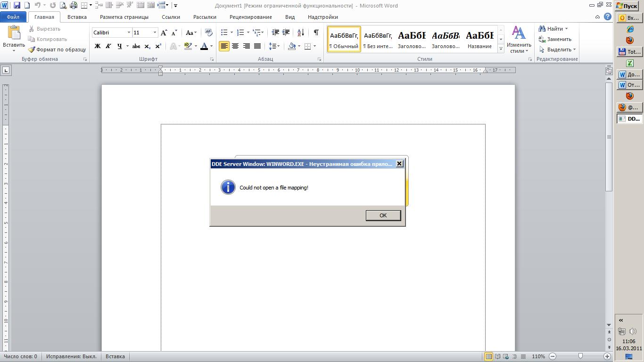644x362 pixels.
Task: Switch to the Разметка страницы tab
Action: click(124, 17)
